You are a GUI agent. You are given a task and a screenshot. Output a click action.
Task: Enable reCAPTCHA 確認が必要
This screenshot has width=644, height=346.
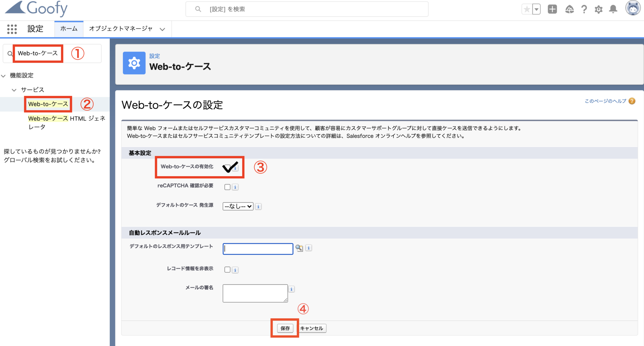pyautogui.click(x=227, y=187)
